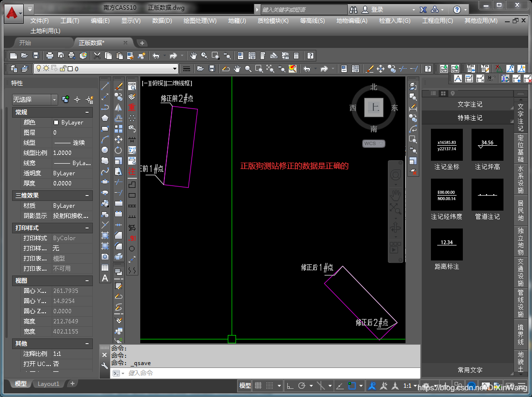The width and height of the screenshot is (532, 397).
Task: Click the Pan hand icon in navigation bar
Action: click(395, 195)
